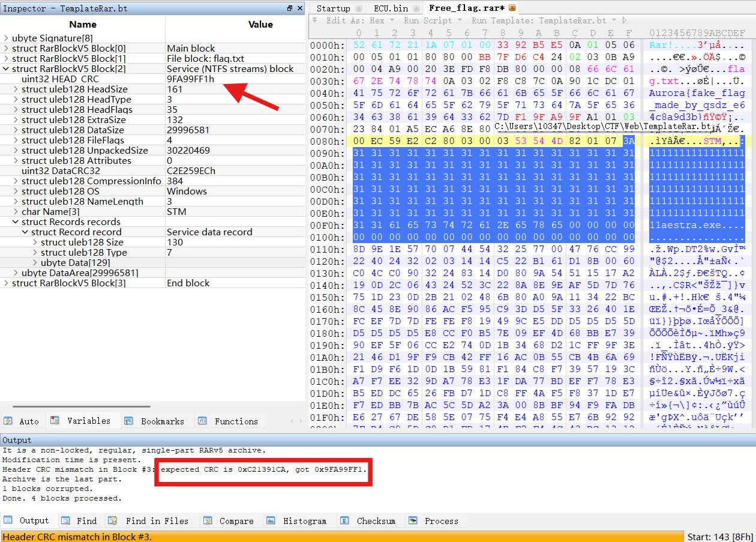This screenshot has width=756, height=542.
Task: Switch to the Startup tab
Action: coord(333,8)
